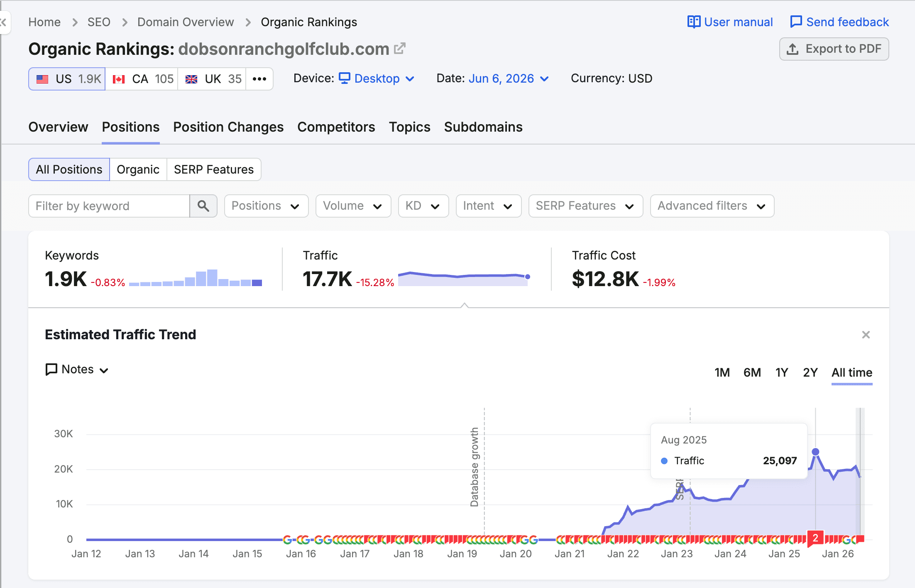Select the US 1.9K database
The height and width of the screenshot is (588, 915).
67,79
